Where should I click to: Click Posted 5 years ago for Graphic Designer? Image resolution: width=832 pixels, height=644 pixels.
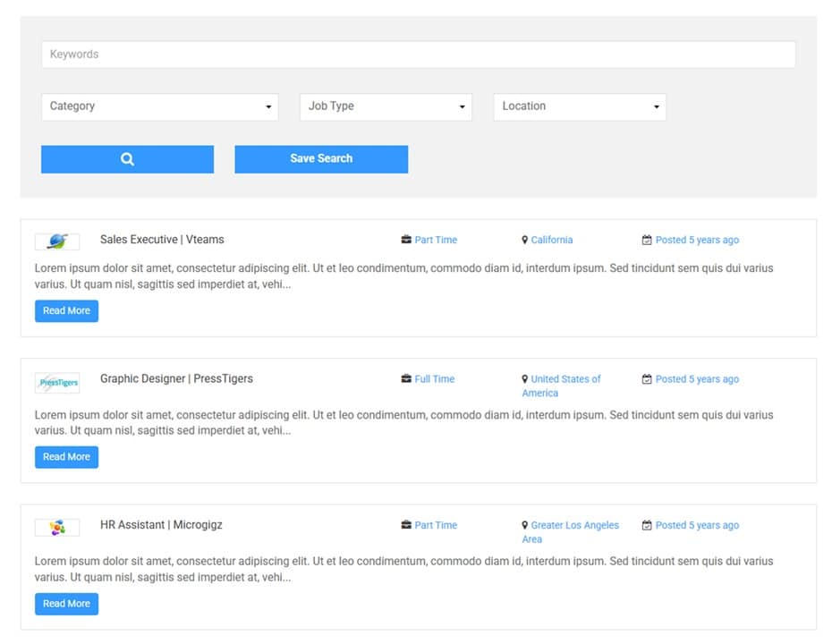(x=697, y=378)
